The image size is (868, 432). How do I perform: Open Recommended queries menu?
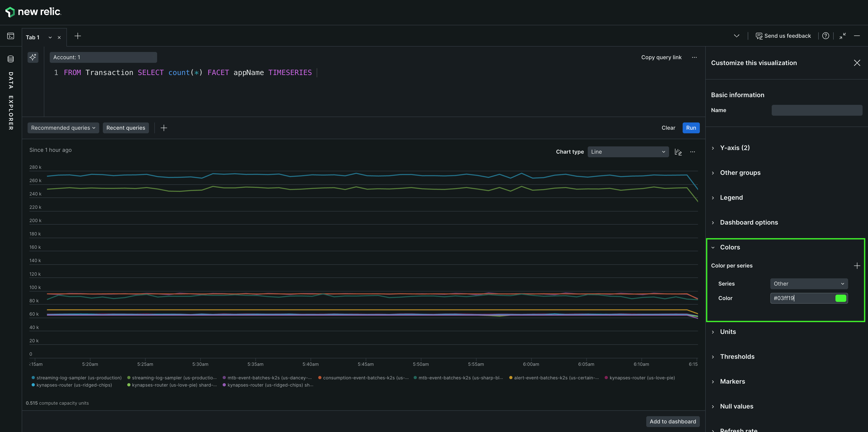tap(63, 128)
